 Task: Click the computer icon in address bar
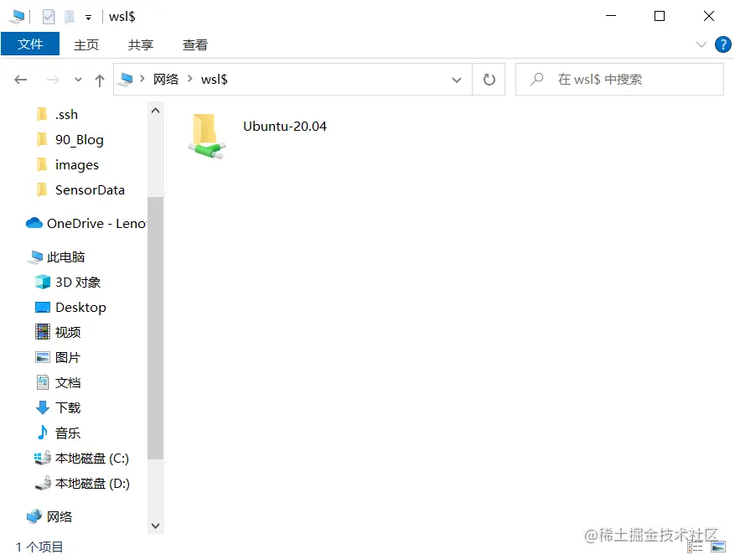tap(126, 80)
